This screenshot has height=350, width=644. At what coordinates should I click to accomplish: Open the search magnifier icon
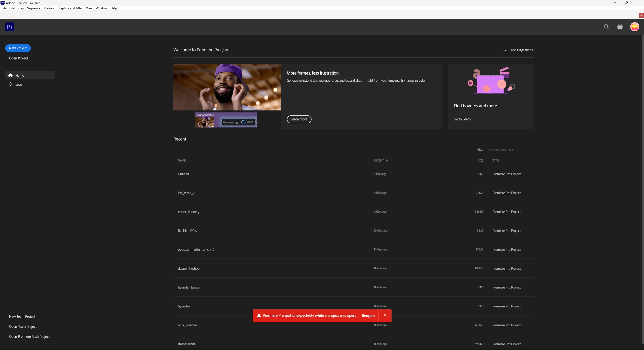(x=606, y=27)
